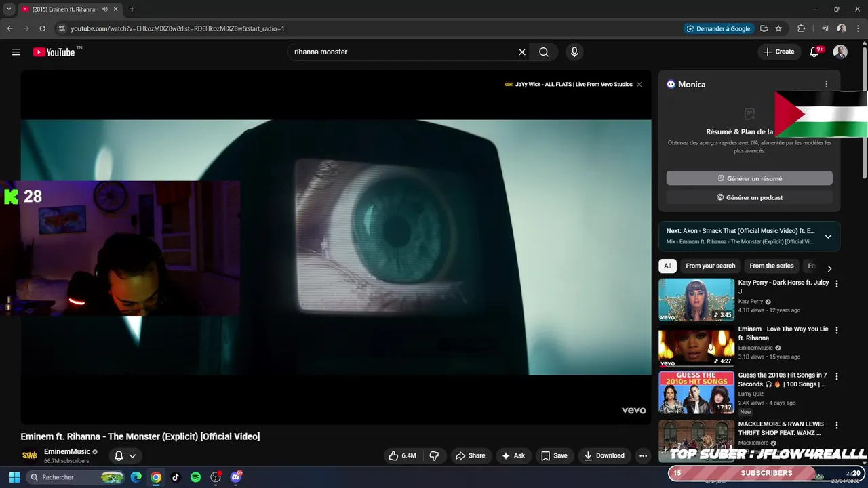Screen dimensions: 868x488
Task: Open the Love The Way You Lie thumbnail
Action: pos(696,346)
